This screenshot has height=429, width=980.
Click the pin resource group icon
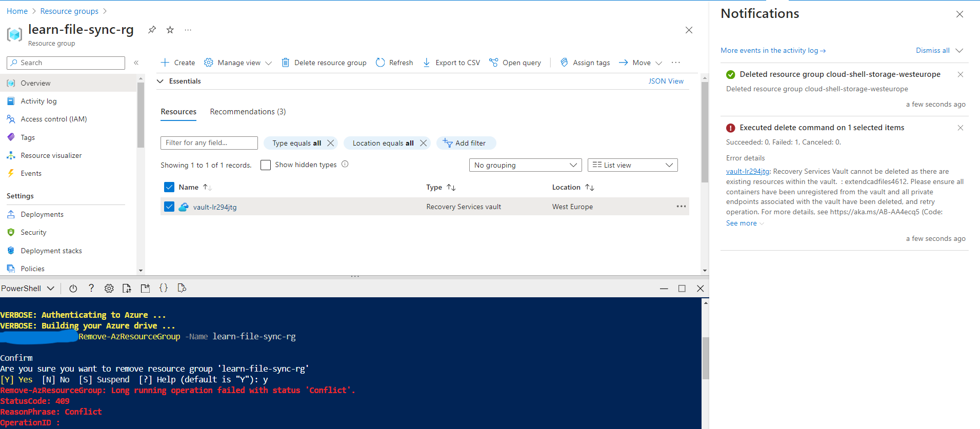[152, 30]
